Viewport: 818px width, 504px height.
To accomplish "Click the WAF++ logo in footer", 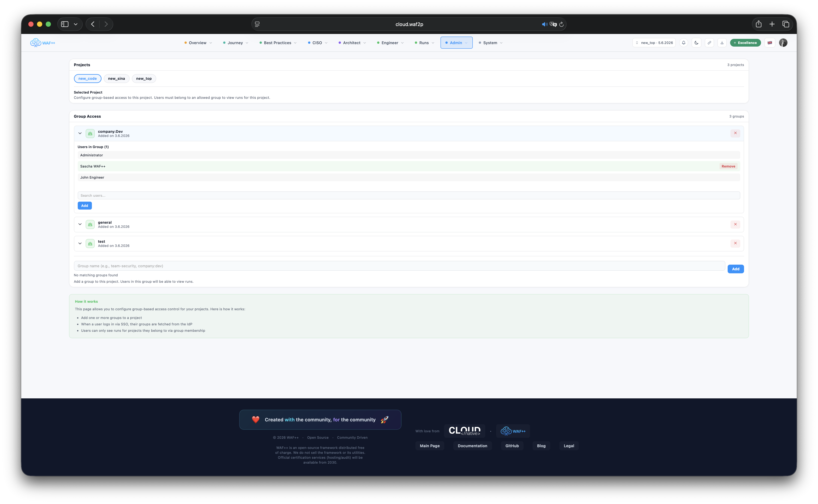I will (513, 431).
